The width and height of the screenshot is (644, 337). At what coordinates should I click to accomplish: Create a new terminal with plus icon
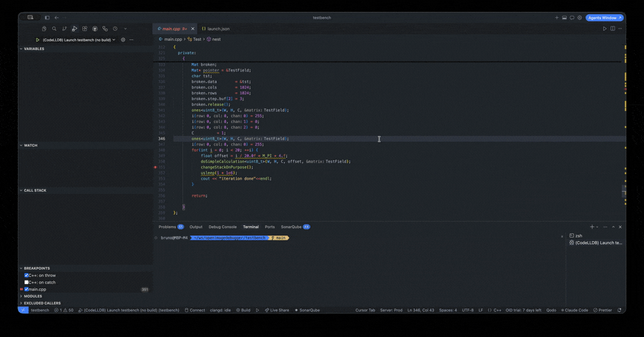(x=592, y=227)
